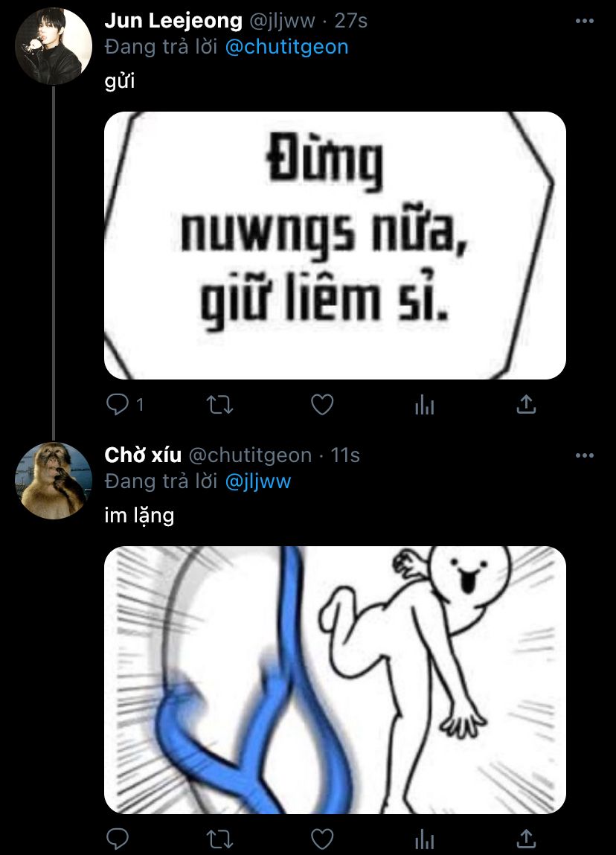Click the Chờ xíu display name

143,455
